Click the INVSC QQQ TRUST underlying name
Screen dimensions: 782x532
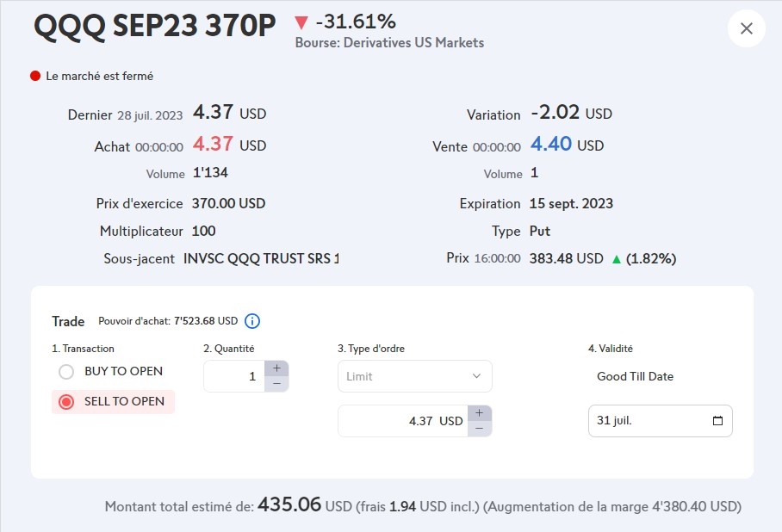click(261, 258)
